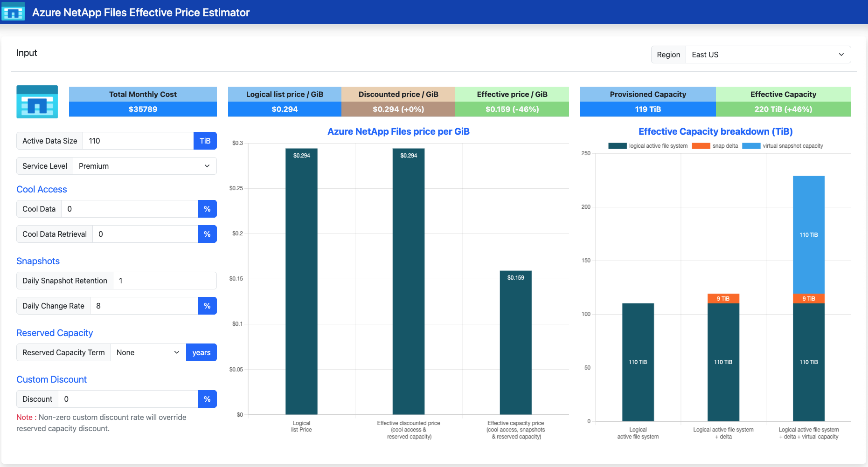Screen dimensions: 868x467
Task: Open Reserved Capacity Term dropdown set to None
Action: click(x=148, y=352)
